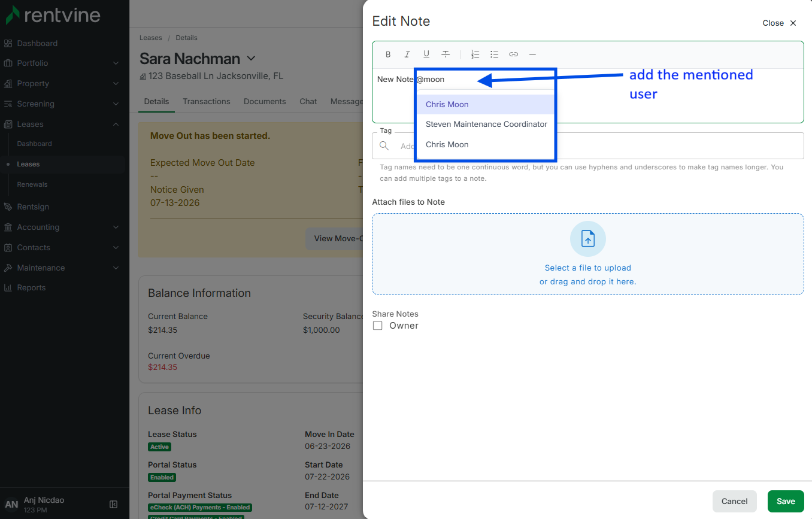Image resolution: width=812 pixels, height=519 pixels.
Task: Save the edited note
Action: 786,501
